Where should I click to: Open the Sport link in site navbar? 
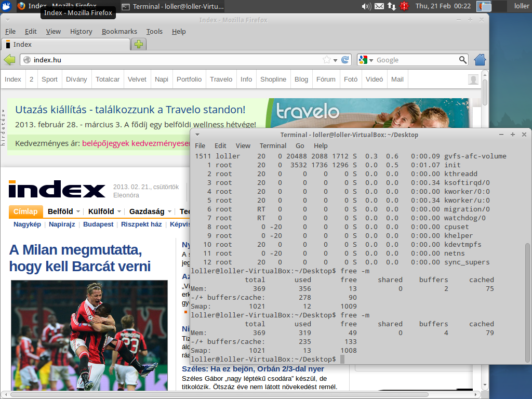[49, 79]
